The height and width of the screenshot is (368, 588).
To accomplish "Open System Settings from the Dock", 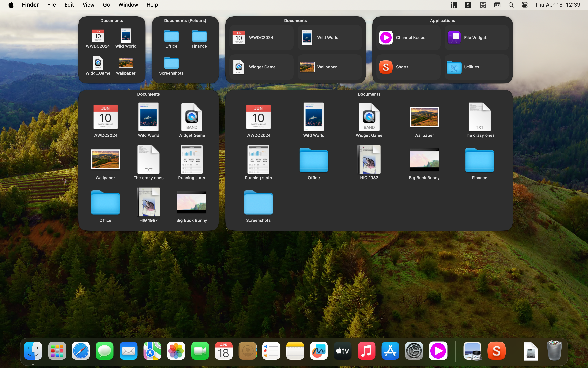I will coord(414,351).
